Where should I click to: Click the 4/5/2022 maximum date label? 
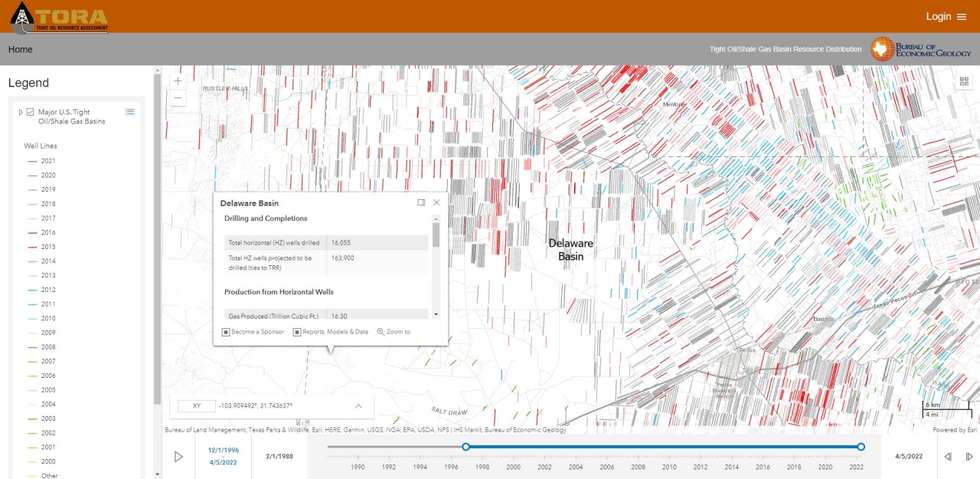coord(909,457)
